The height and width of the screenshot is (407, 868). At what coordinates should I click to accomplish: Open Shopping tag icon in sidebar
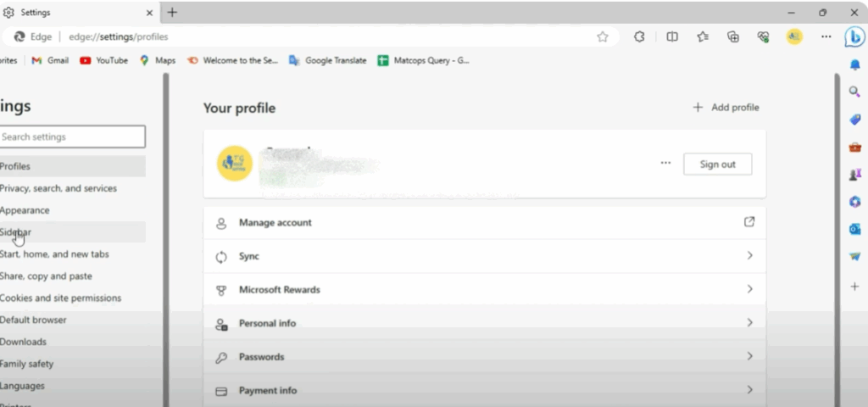click(x=854, y=120)
